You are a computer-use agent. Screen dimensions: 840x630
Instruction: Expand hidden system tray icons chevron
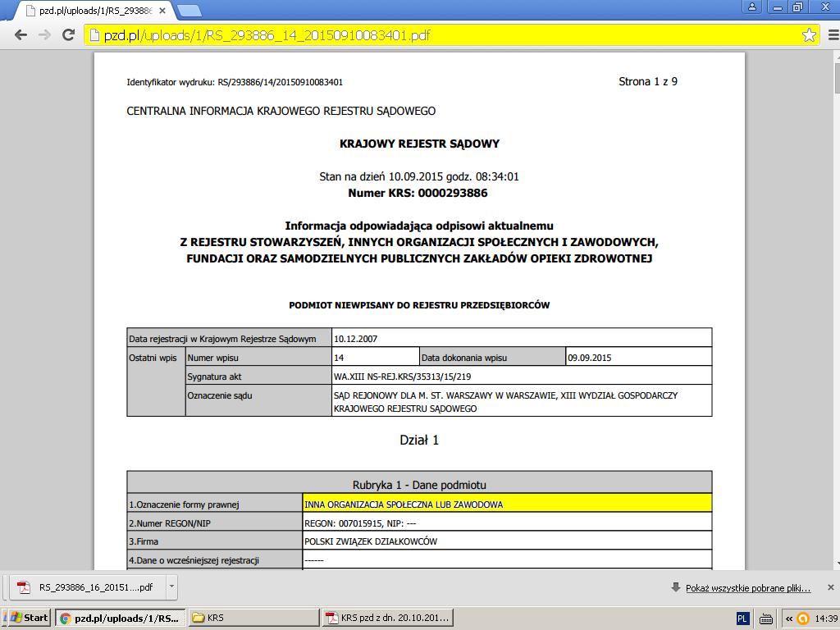pyautogui.click(x=788, y=619)
